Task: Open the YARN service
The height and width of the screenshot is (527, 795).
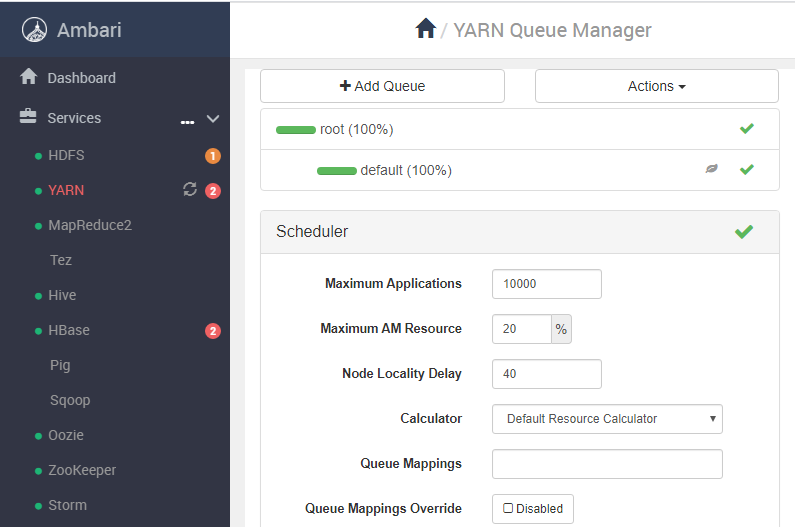Action: click(x=66, y=190)
